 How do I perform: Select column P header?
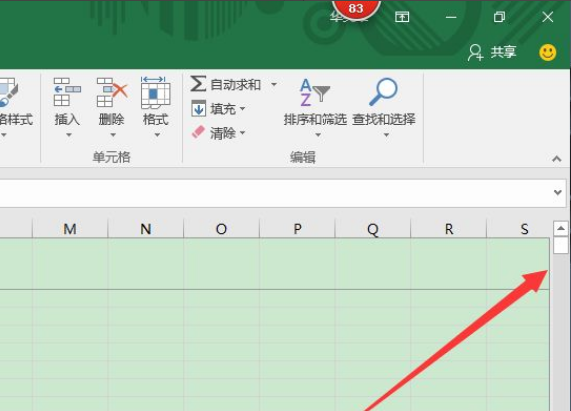point(297,229)
